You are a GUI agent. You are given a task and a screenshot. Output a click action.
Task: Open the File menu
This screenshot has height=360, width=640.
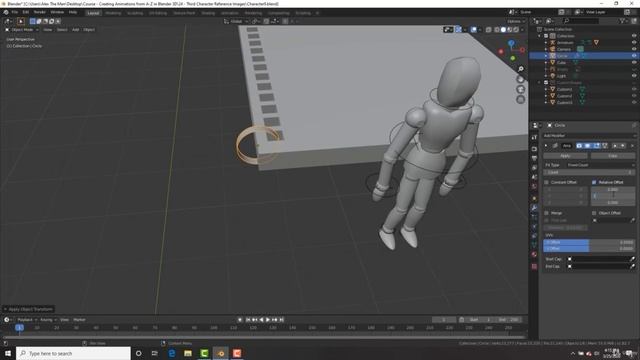tap(15, 13)
